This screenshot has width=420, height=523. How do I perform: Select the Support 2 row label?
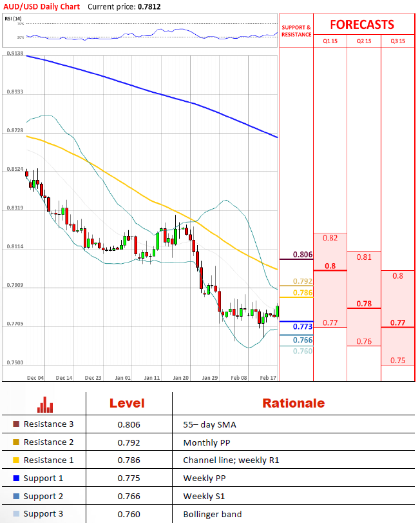tap(43, 497)
